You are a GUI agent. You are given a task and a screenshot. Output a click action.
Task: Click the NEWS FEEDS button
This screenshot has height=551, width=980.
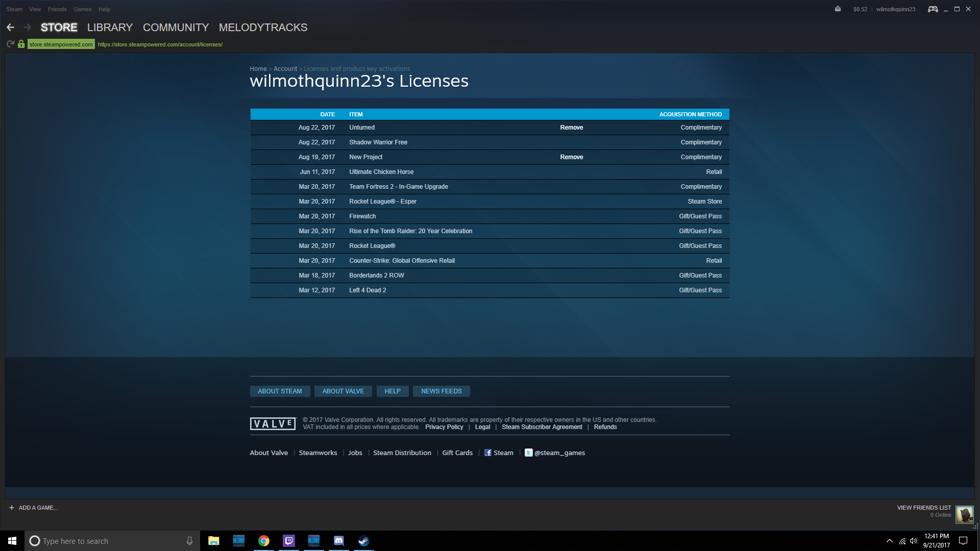tap(442, 391)
